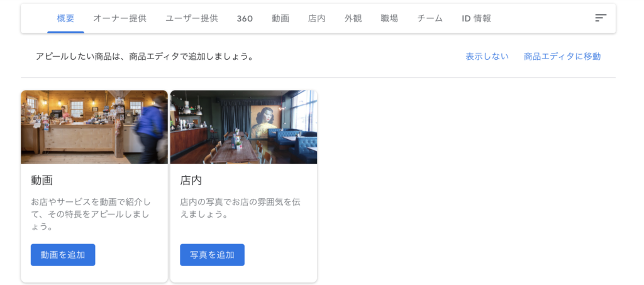Switch to the 職場 tab
The height and width of the screenshot is (285, 644).
click(389, 18)
